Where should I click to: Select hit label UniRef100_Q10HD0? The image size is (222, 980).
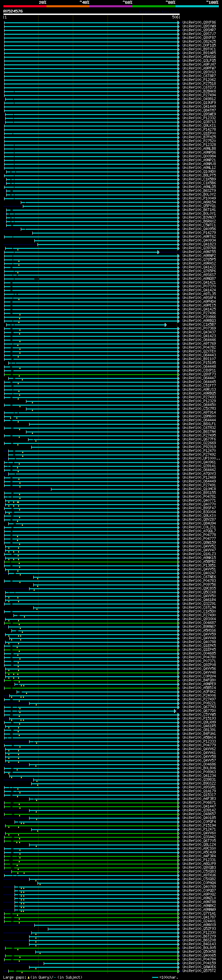(199, 172)
